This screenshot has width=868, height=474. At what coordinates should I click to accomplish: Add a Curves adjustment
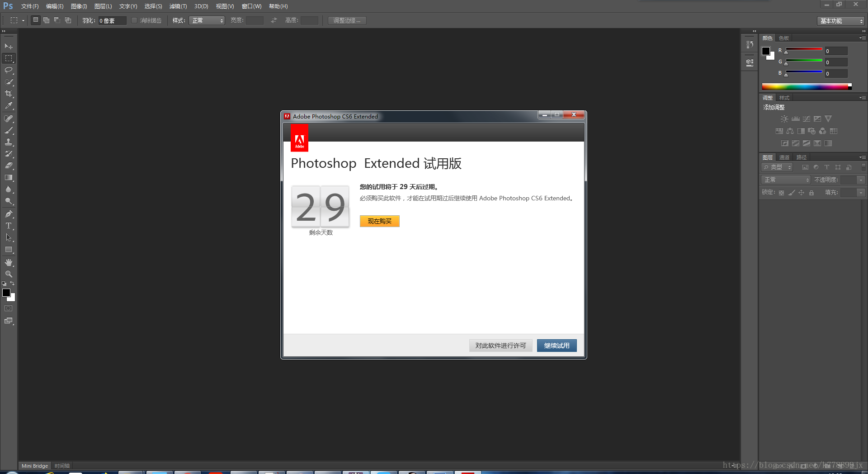pyautogui.click(x=807, y=119)
